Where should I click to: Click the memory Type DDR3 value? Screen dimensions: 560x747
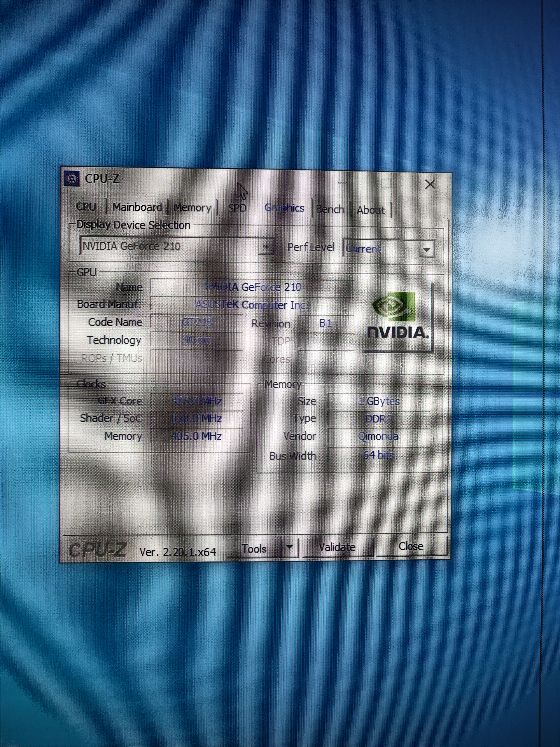click(379, 419)
